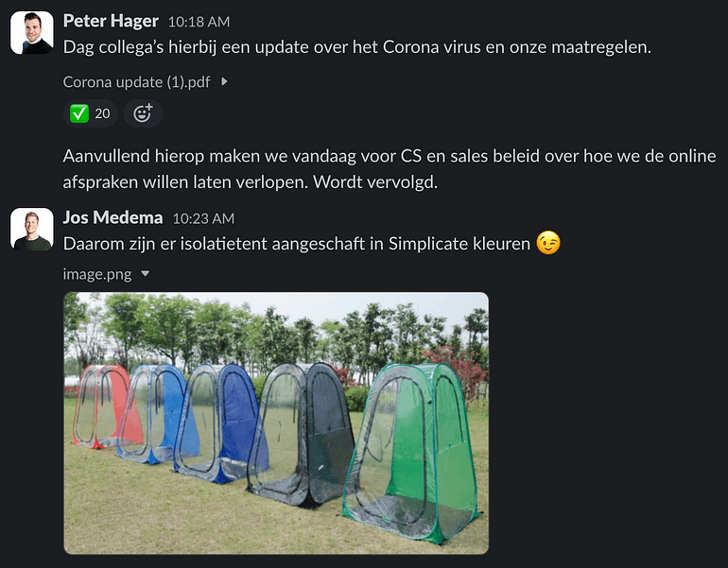Click the add reaction smiley icon
728x568 pixels.
click(x=143, y=113)
